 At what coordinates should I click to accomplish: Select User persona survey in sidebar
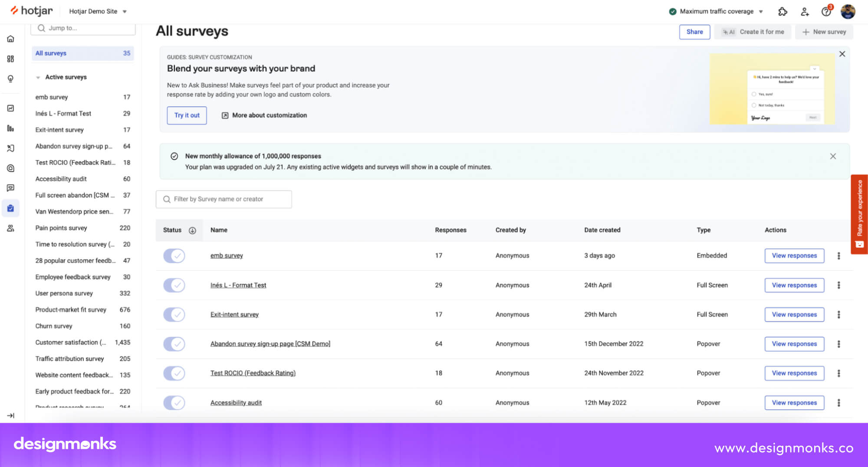(x=83, y=293)
